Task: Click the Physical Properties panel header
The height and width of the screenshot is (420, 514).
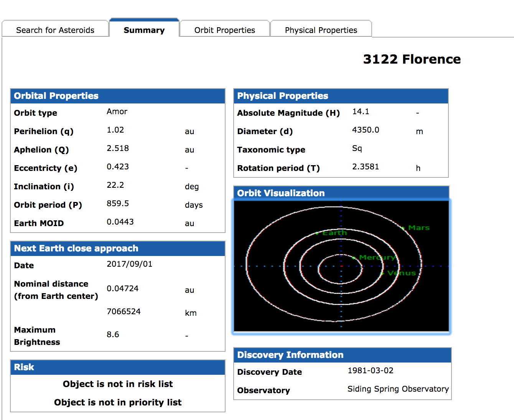Action: 341,96
